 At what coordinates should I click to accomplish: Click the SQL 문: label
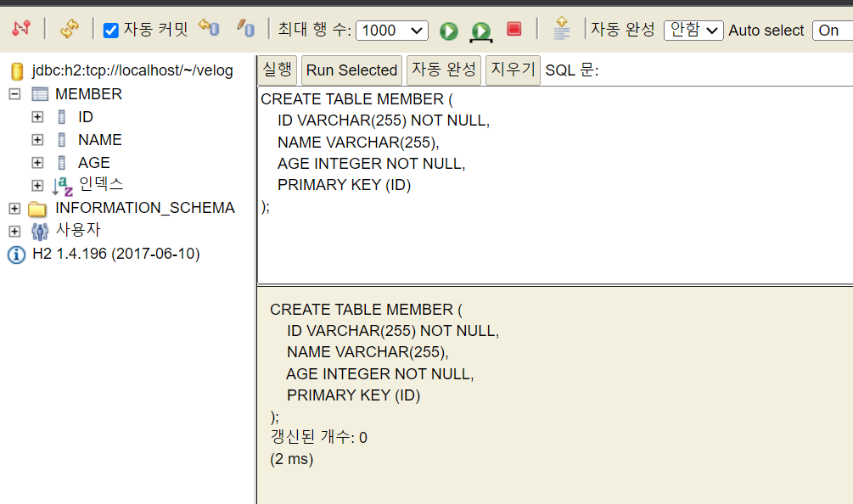pyautogui.click(x=572, y=70)
